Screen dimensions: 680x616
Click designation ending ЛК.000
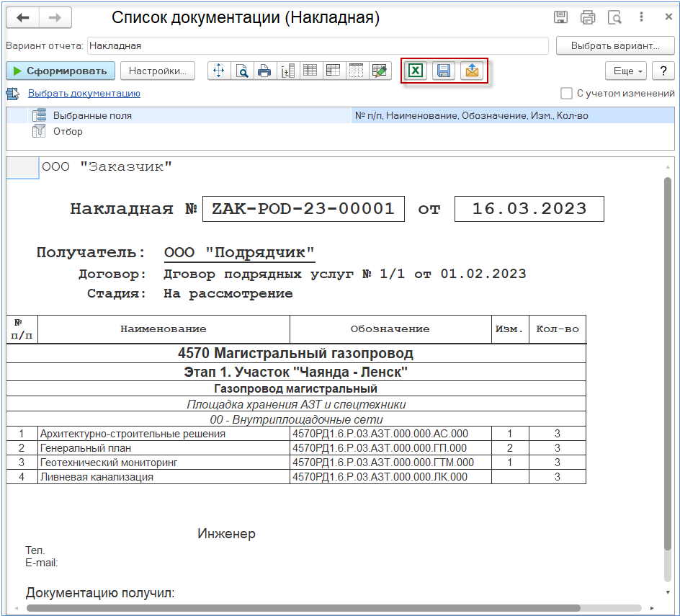click(390, 477)
